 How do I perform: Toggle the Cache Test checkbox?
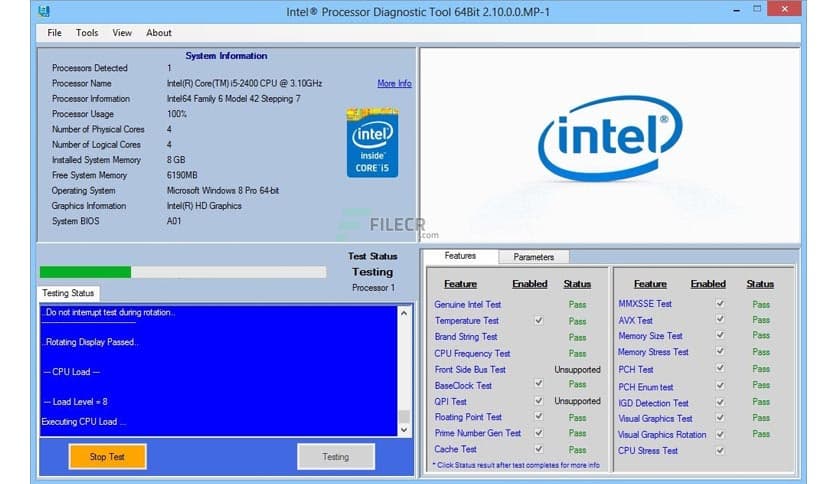point(538,449)
